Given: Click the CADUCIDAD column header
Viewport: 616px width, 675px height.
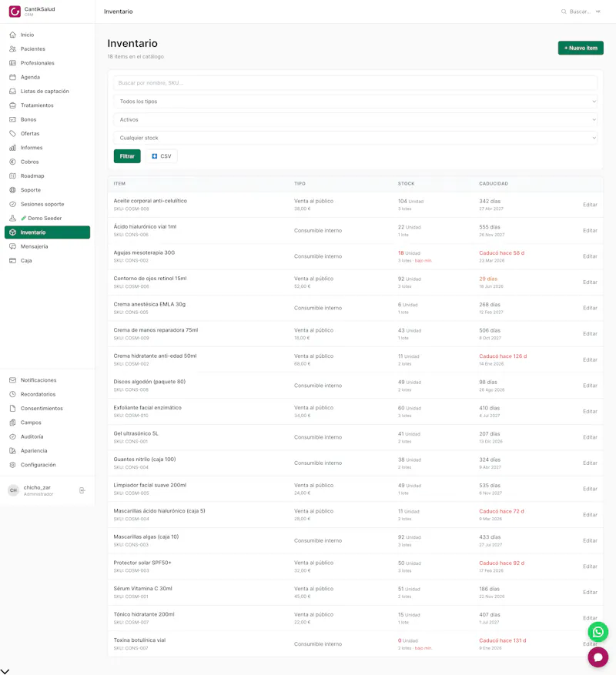Looking at the screenshot, I should pos(494,184).
